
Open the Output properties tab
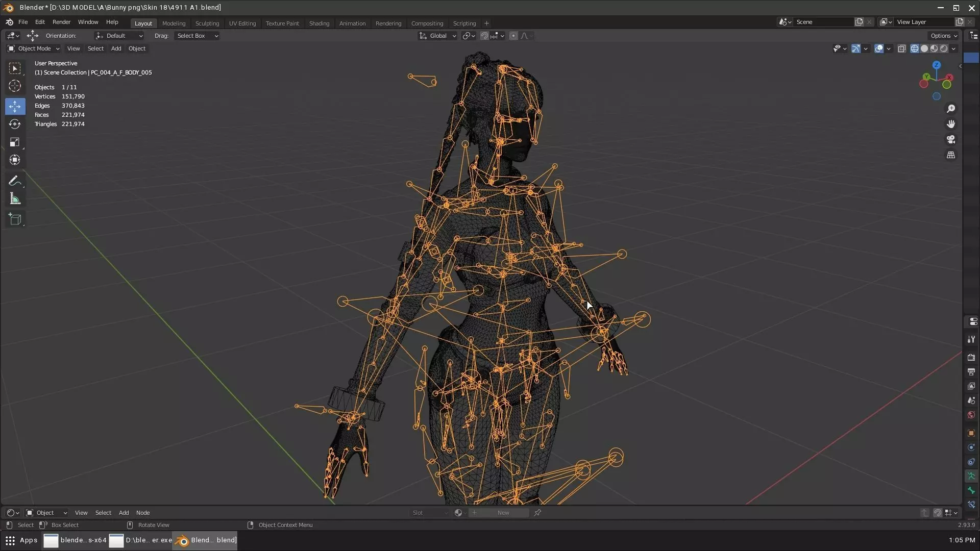pos(971,371)
